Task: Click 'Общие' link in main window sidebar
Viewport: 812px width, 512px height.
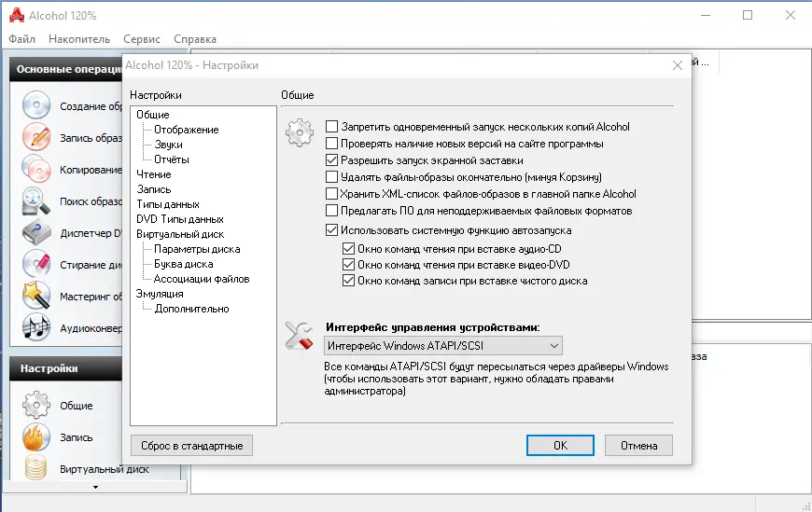Action: point(77,406)
